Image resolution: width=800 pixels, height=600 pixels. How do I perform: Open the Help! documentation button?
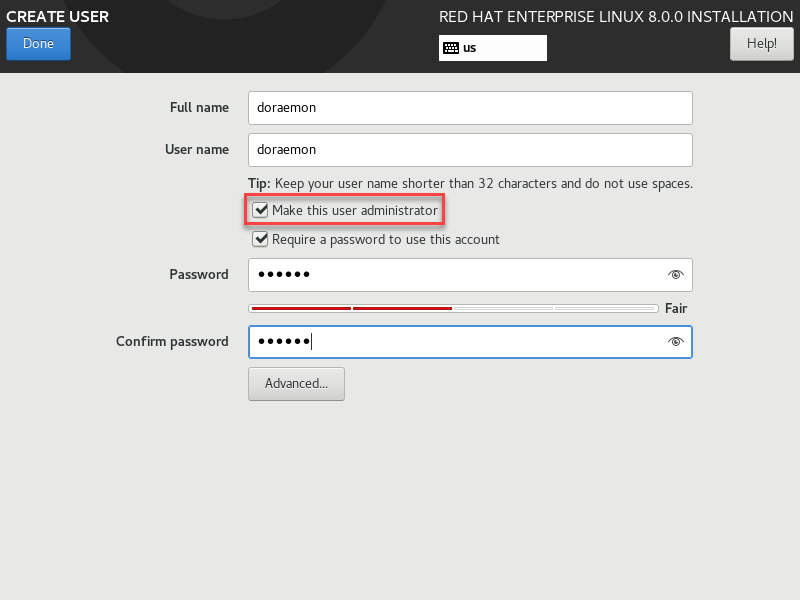pyautogui.click(x=761, y=44)
